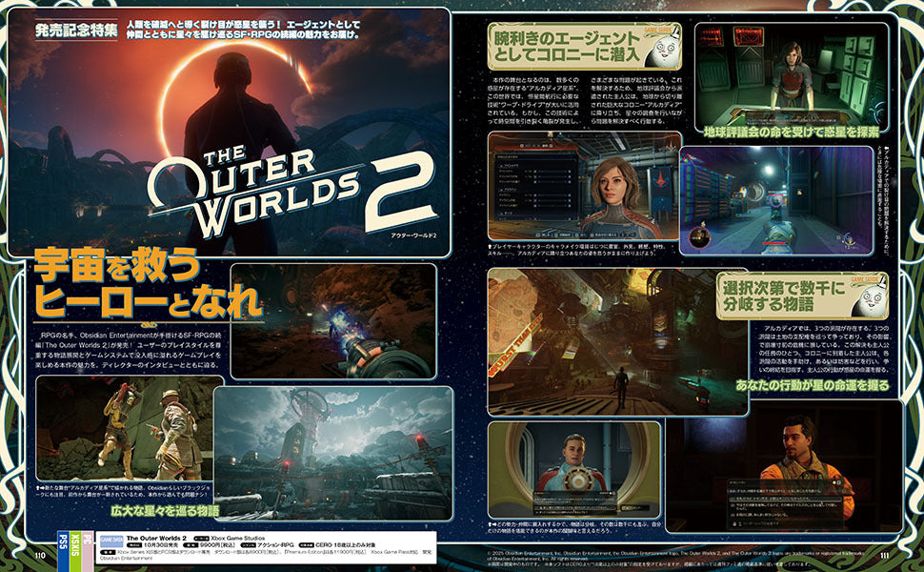Click the planet medallion in the captain dialogue screenshot
Viewport: 924px width, 572px height.
tap(579, 479)
